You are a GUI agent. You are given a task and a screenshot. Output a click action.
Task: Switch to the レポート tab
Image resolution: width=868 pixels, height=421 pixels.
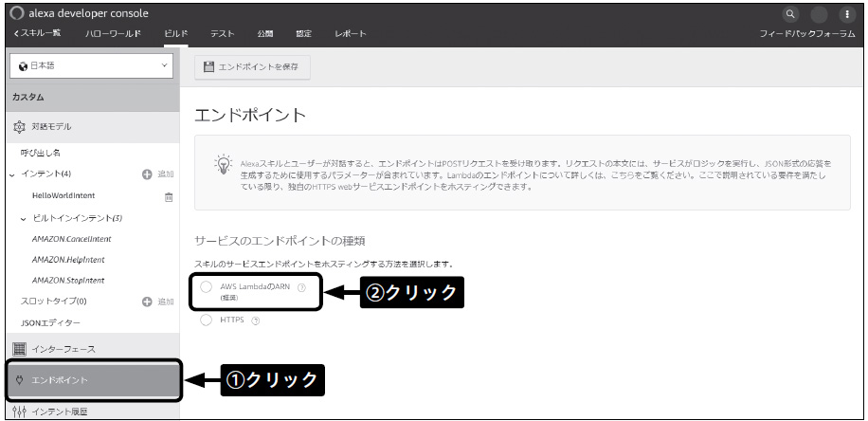(351, 34)
